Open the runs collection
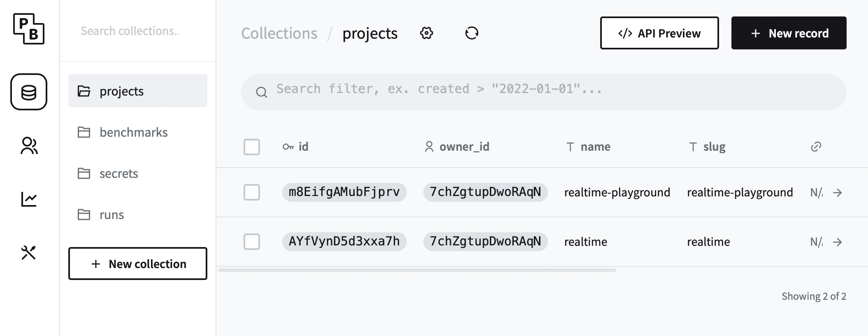The image size is (868, 336). pos(138,215)
